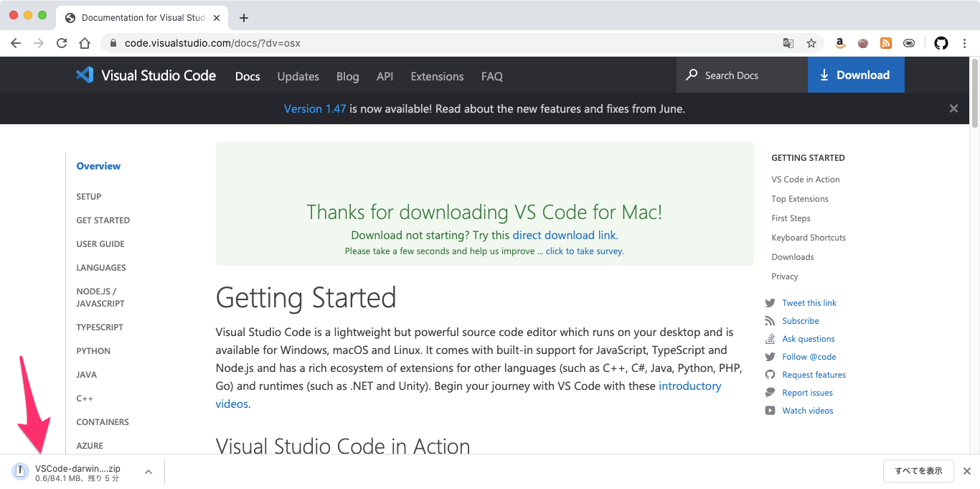The width and height of the screenshot is (980, 489).
Task: Expand the VSCode-darwin.zip download options chevron
Action: point(148,472)
